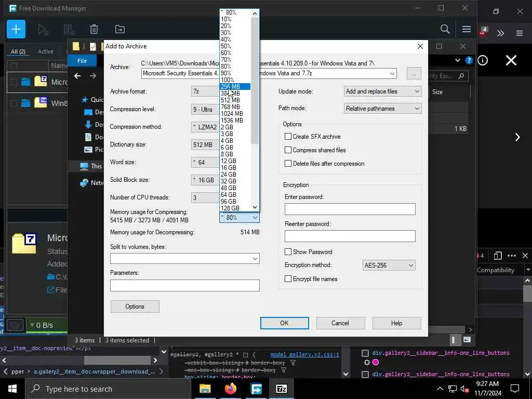Choose 1024 MB from the memory list

click(235, 114)
